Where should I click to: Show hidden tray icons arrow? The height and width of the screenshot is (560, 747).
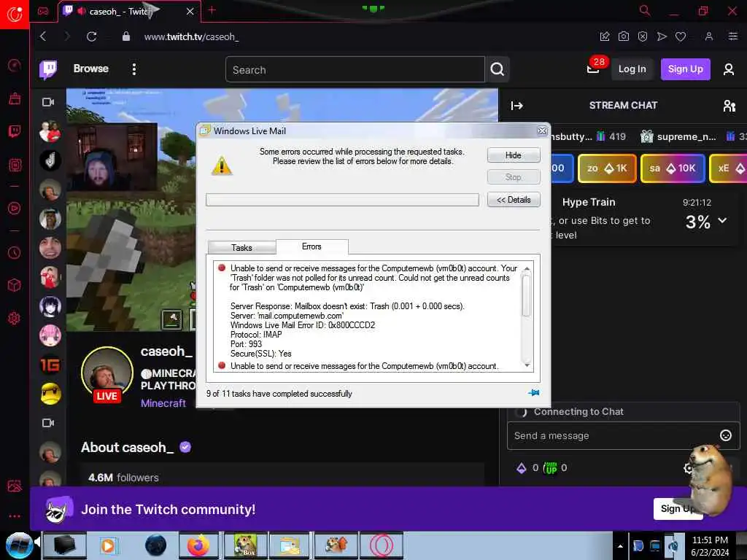[620, 546]
